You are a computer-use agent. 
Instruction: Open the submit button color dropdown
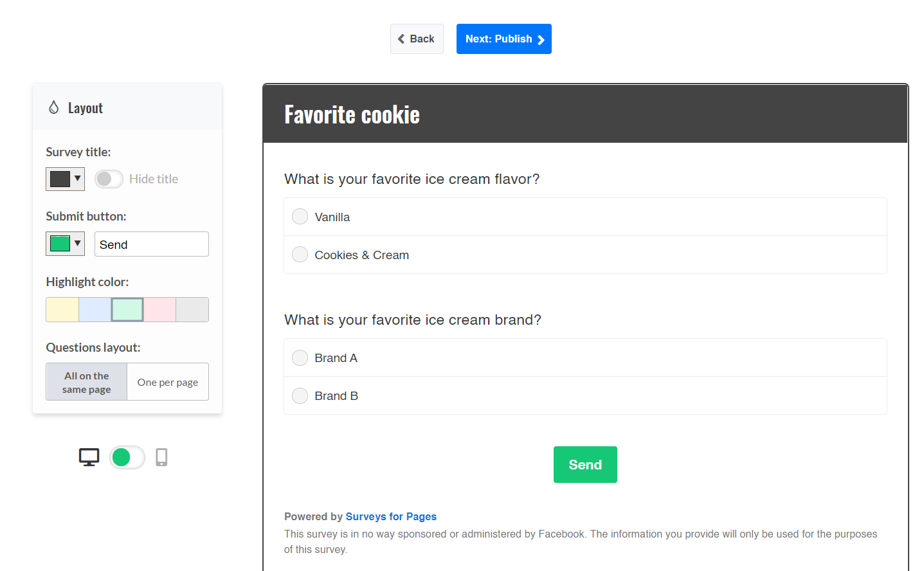65,244
